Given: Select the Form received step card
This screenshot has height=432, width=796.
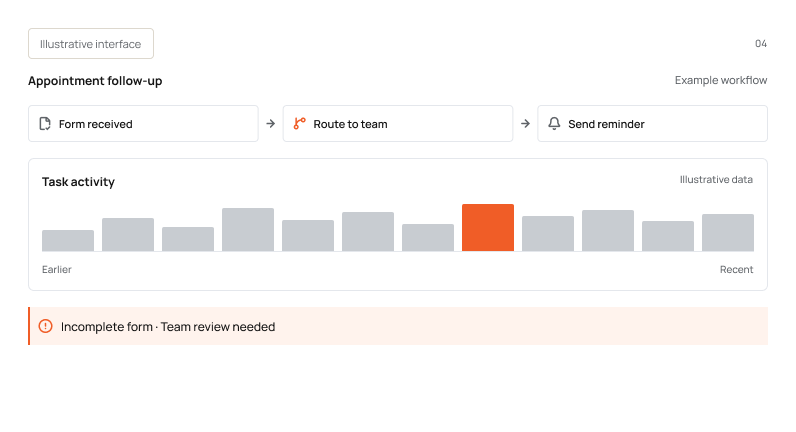Looking at the screenshot, I should (143, 123).
